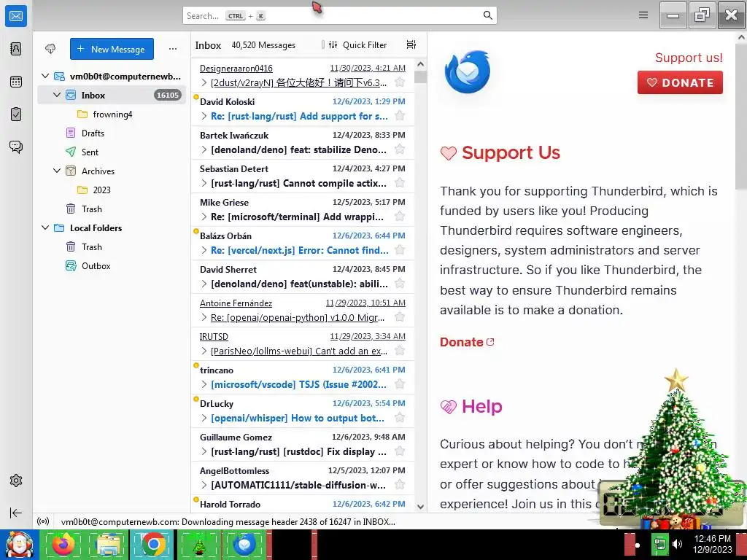Open the Chat space
The height and width of the screenshot is (560, 747).
[16, 147]
